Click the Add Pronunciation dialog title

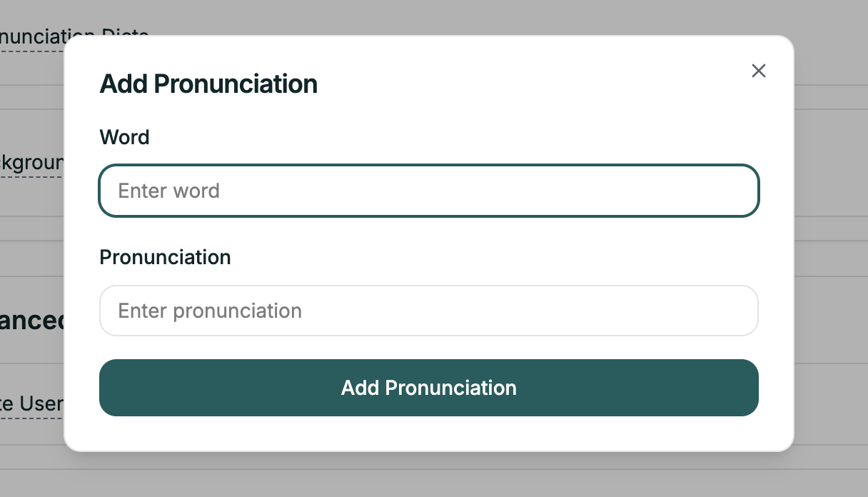(x=208, y=84)
